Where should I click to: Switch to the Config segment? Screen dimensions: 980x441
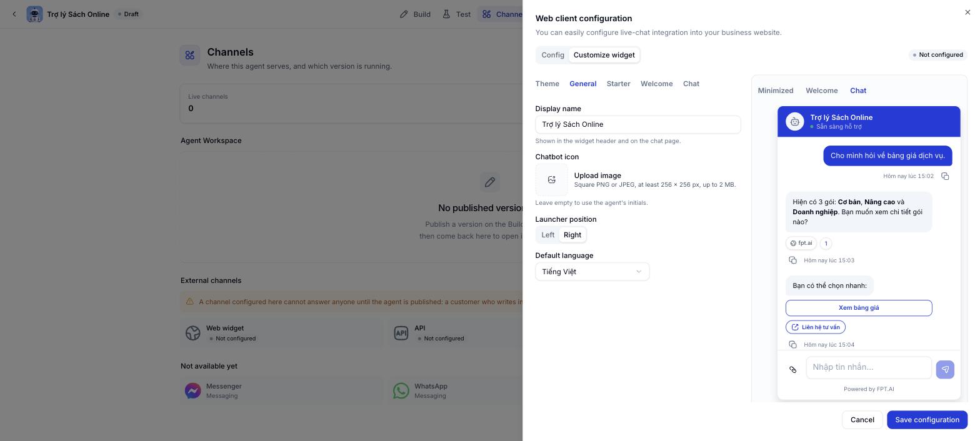pos(552,55)
